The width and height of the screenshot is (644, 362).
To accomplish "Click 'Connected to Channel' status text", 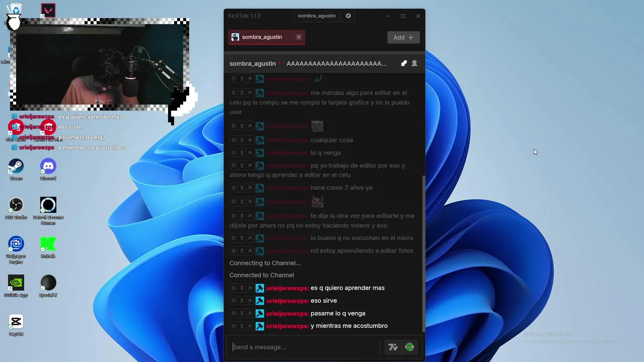I will coord(262,275).
